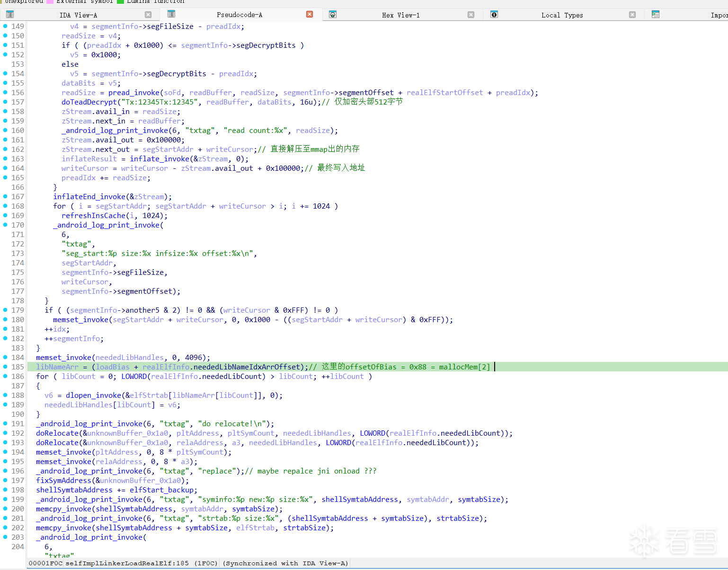This screenshot has width=728, height=570.
Task: Click the Imports tab icon
Action: pos(656,15)
